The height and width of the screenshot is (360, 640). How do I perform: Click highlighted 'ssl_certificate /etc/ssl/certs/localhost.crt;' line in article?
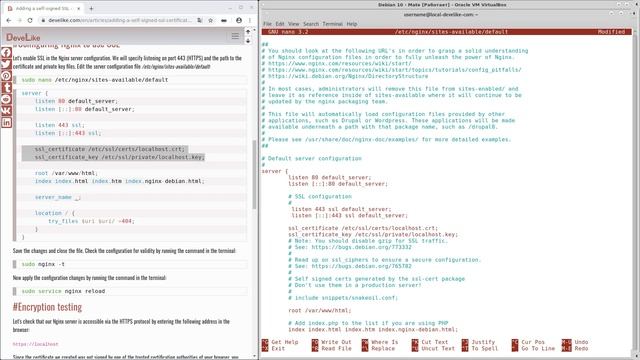tap(110, 149)
